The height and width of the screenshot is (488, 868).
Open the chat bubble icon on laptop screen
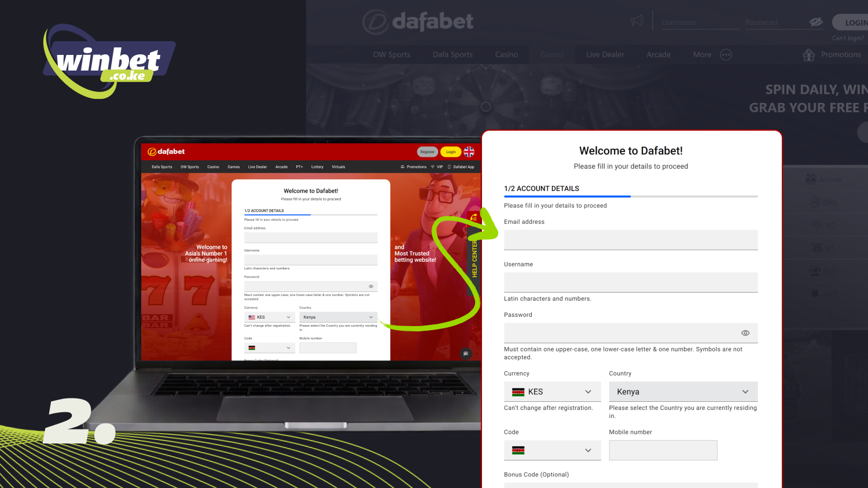[466, 353]
